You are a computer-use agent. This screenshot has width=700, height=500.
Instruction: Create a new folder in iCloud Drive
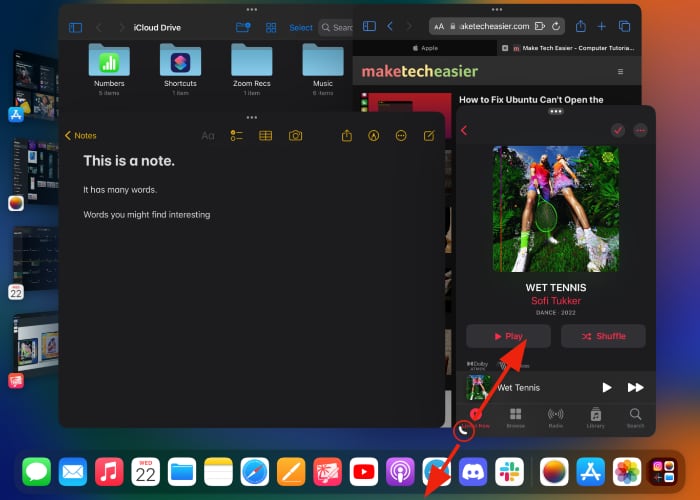[243, 28]
